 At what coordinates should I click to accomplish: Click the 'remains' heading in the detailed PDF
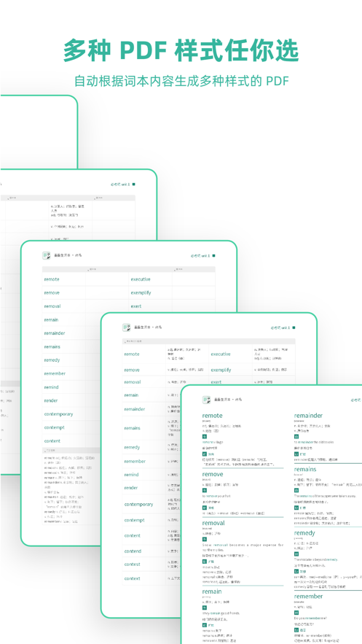click(x=305, y=469)
